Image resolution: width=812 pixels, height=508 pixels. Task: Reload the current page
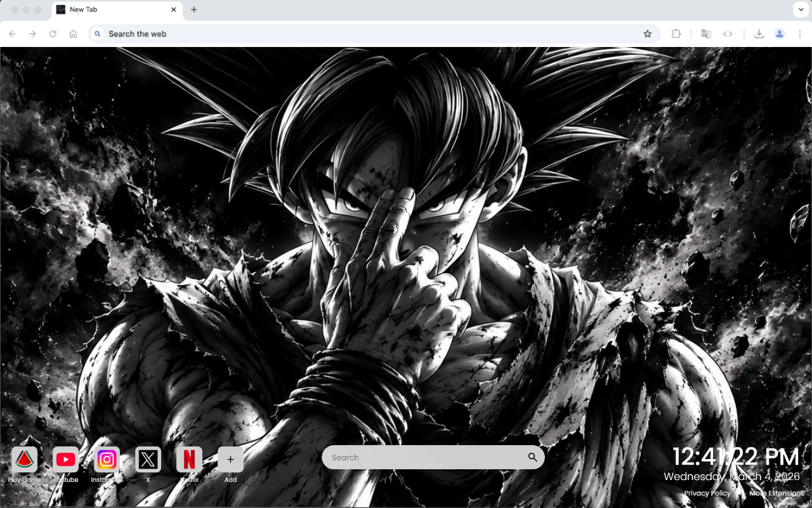(53, 34)
